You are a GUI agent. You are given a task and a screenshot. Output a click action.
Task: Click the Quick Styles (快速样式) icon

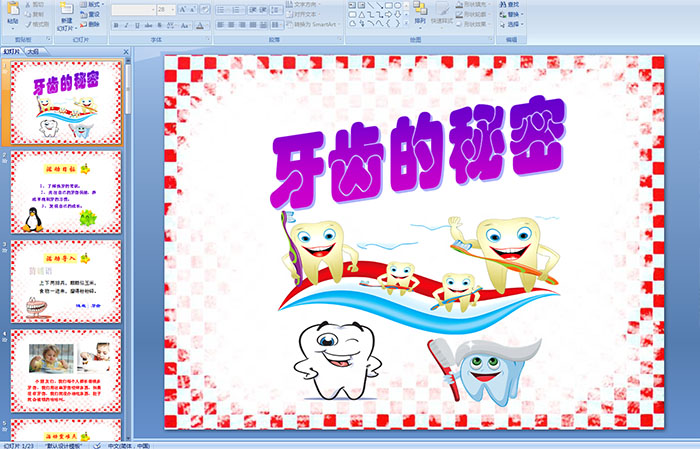[x=442, y=13]
